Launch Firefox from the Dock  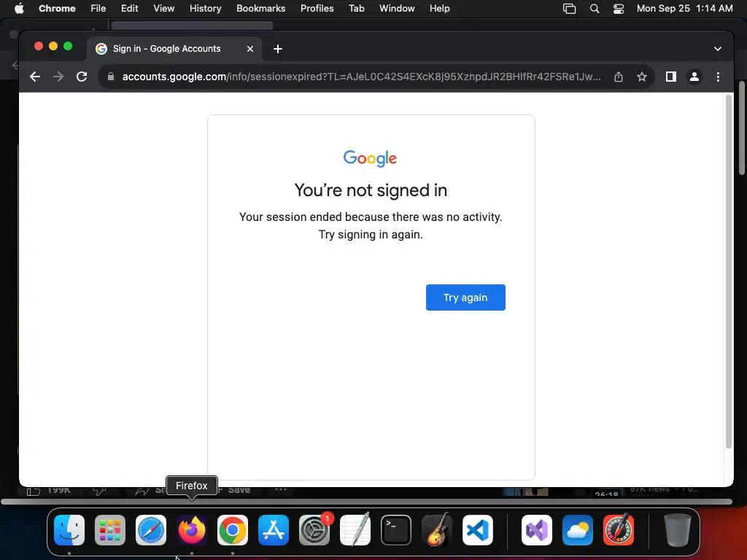(x=192, y=530)
